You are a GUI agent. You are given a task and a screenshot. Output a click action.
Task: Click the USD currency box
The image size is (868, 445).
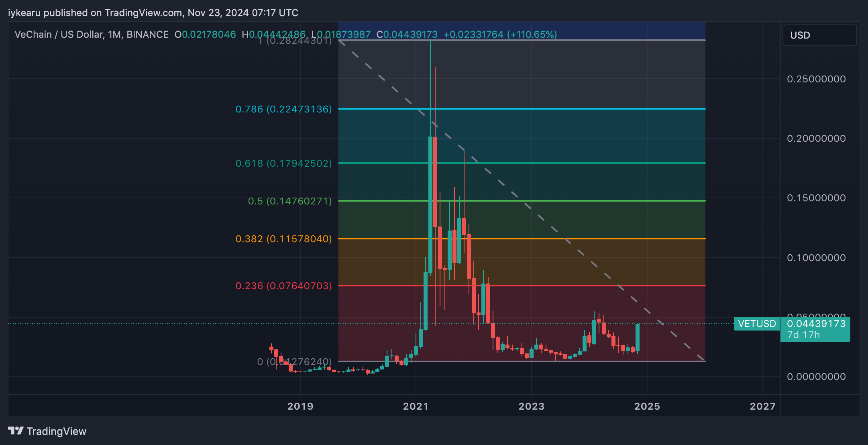(819, 35)
